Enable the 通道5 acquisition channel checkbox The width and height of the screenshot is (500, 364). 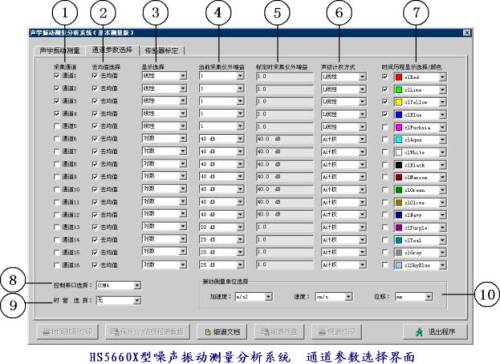click(57, 126)
